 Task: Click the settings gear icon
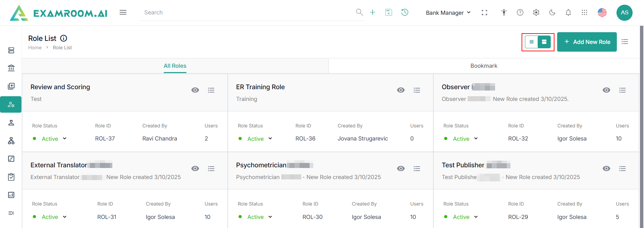coord(536,12)
